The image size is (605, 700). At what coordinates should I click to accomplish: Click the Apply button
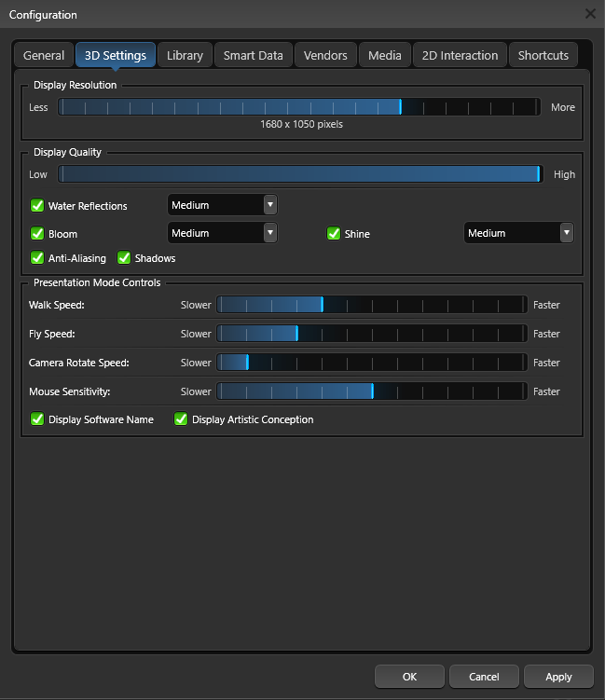click(558, 677)
